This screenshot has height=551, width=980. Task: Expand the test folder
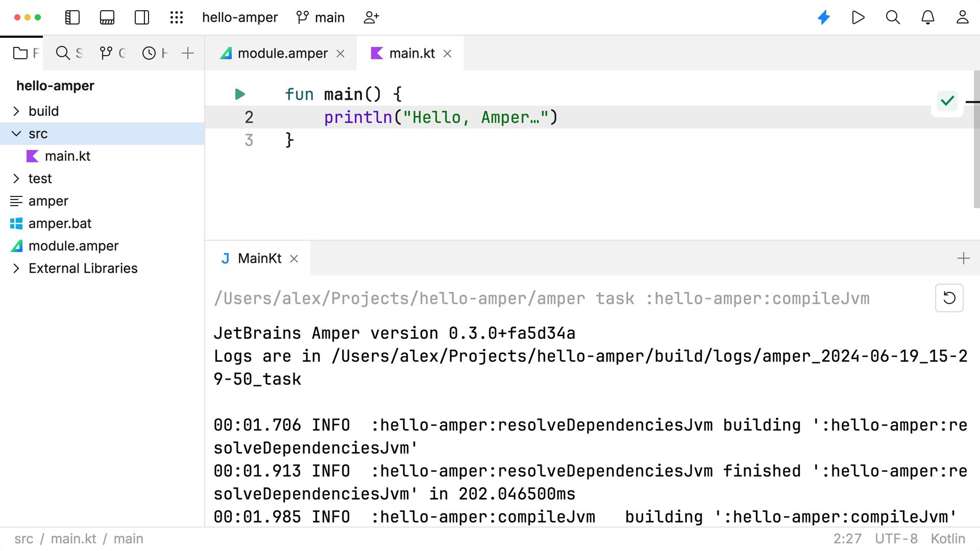coord(16,179)
